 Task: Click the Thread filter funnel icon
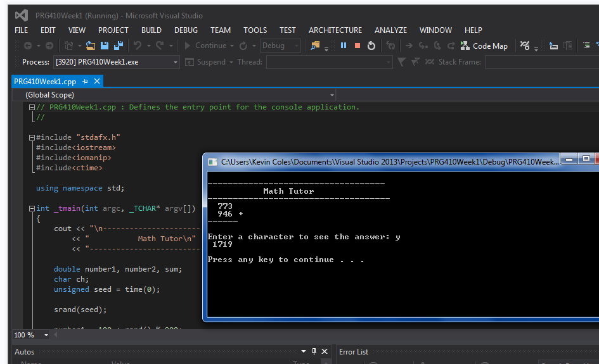click(401, 62)
